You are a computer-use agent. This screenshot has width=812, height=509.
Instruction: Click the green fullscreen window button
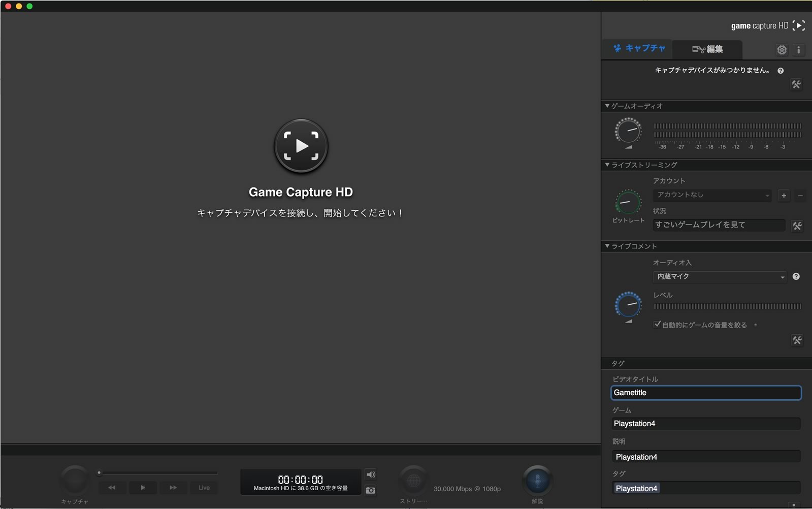tap(29, 6)
